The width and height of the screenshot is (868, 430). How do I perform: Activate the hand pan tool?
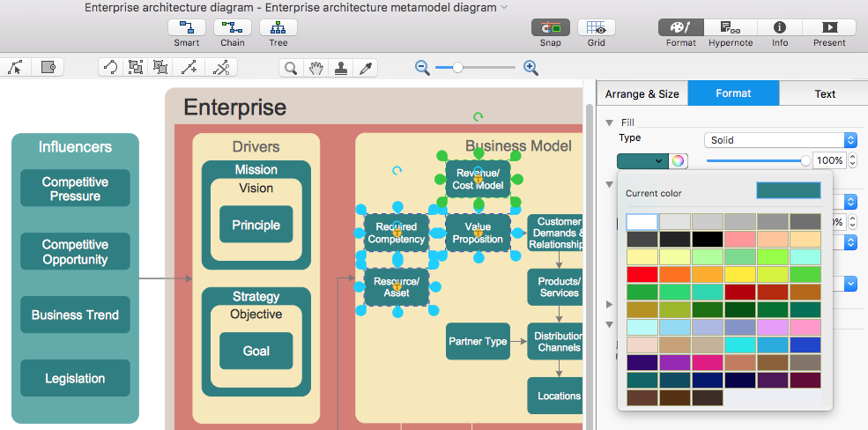(315, 68)
